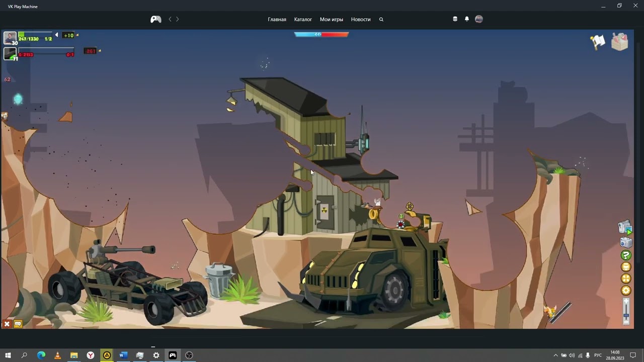Open the chat bubble icon bottom-left

(18, 324)
